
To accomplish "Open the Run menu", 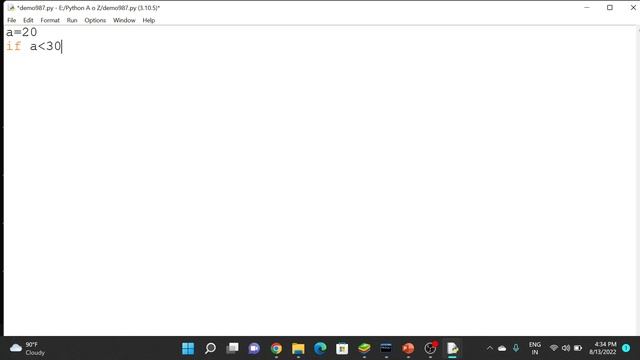I will pos(72,20).
